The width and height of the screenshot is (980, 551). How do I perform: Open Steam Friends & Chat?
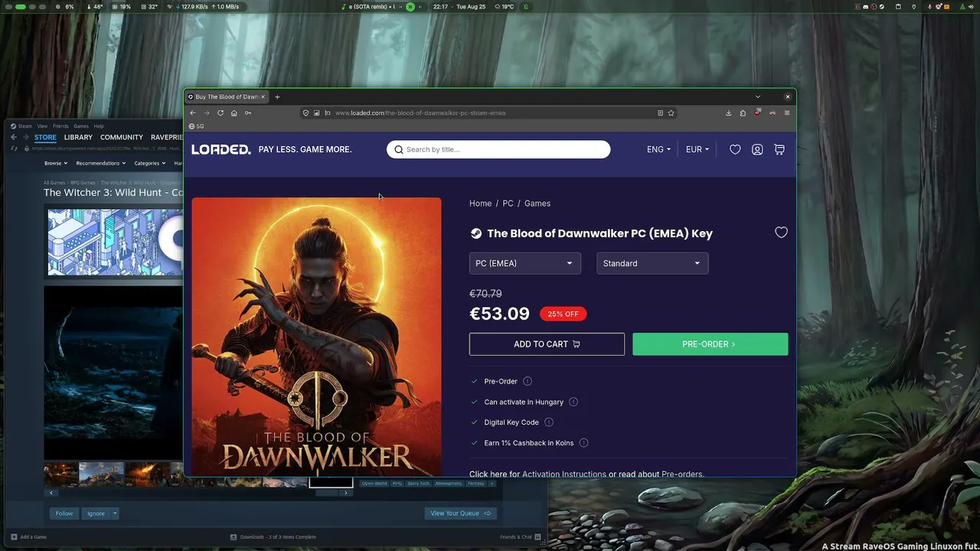(x=521, y=537)
